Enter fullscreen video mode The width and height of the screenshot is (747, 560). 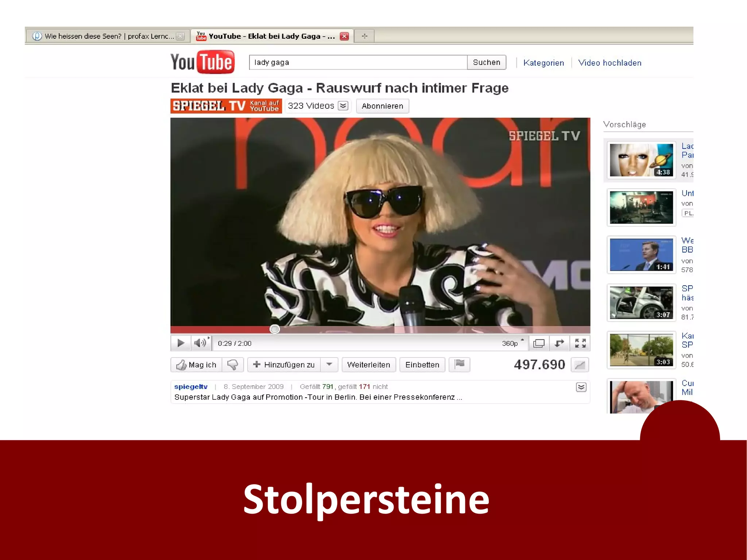tap(580, 343)
